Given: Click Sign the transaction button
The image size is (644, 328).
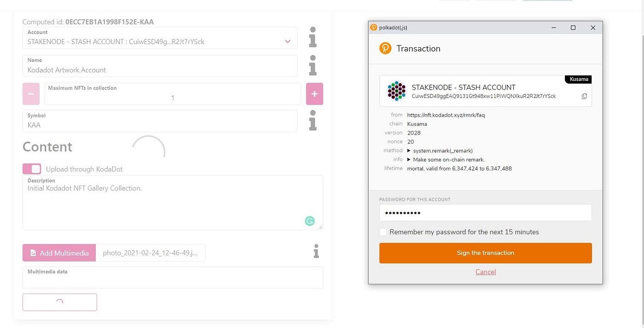Looking at the screenshot, I should point(485,253).
